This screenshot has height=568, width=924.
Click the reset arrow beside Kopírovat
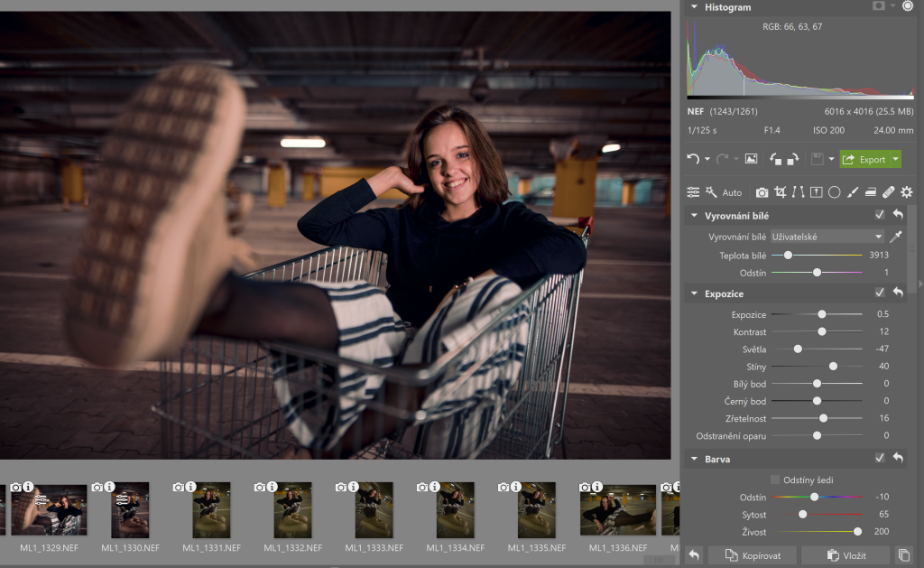[x=694, y=555]
